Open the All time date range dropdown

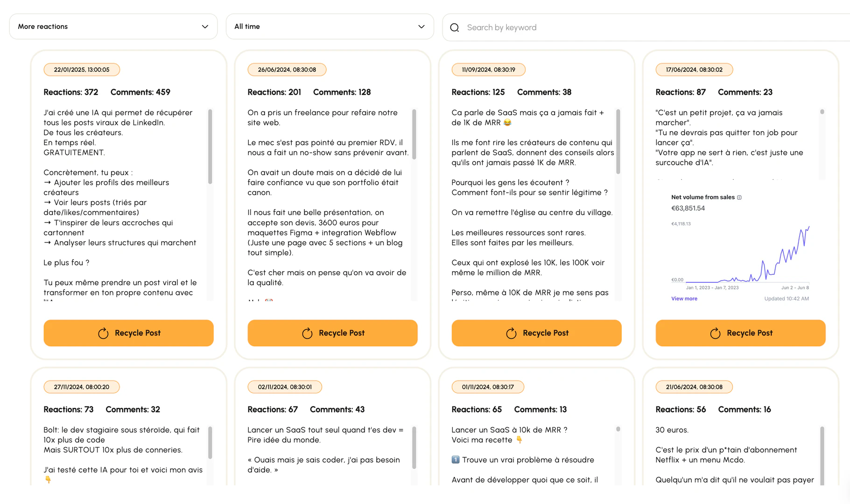click(x=330, y=27)
